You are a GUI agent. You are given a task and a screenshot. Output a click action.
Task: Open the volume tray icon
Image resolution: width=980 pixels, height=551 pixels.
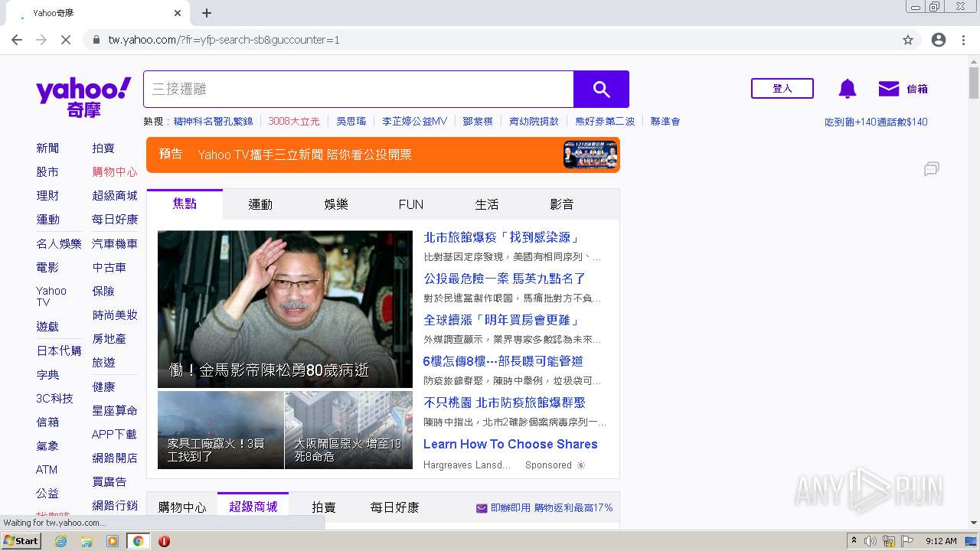click(871, 541)
